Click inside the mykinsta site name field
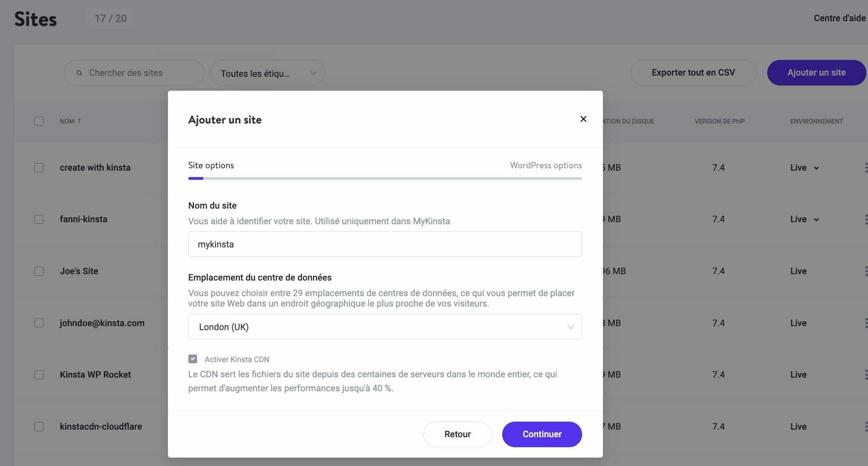This screenshot has width=868, height=466. click(385, 244)
